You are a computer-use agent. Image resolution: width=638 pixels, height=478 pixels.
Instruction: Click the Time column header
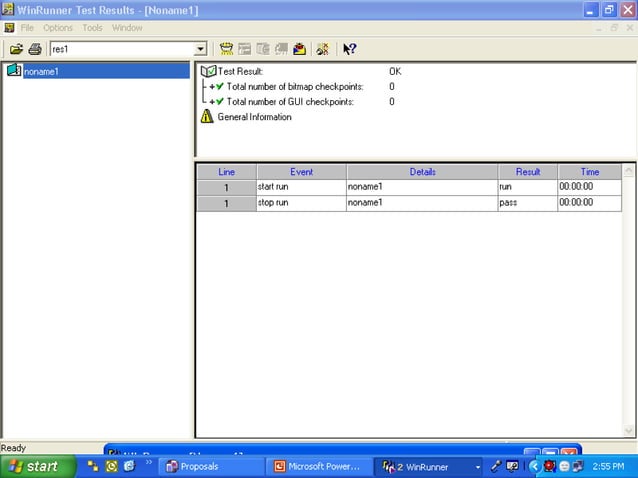[590, 172]
